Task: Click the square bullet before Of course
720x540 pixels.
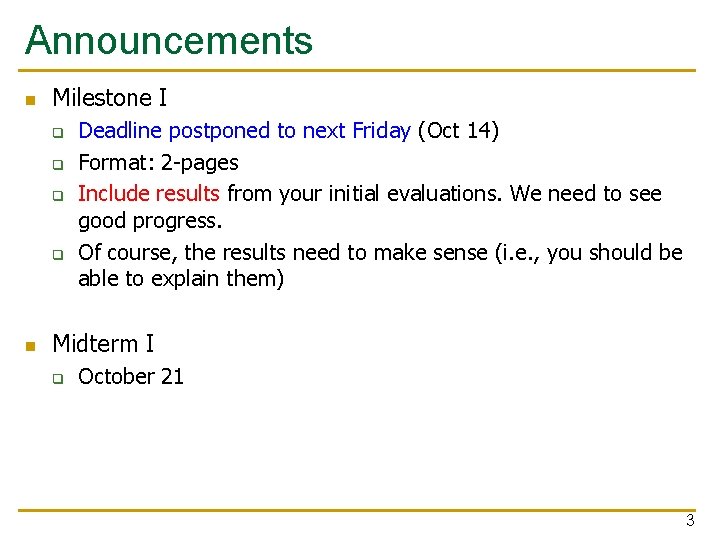Action: click(58, 254)
